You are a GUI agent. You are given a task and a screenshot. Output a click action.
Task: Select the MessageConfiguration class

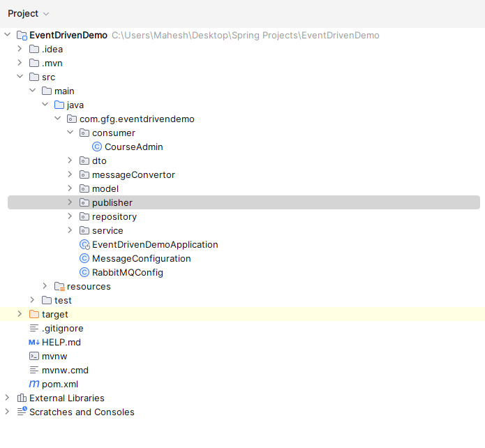click(141, 258)
